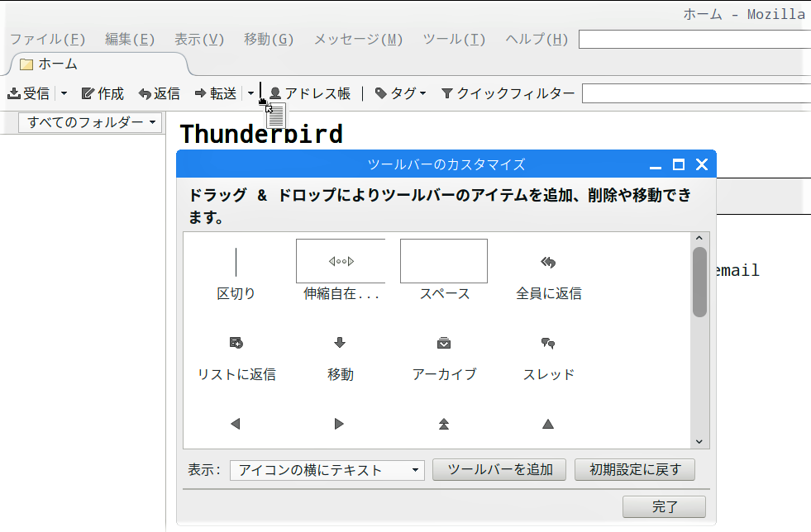The image size is (811, 532).
Task: Click the 返信 (Reply) toolbar button
Action: (x=160, y=93)
